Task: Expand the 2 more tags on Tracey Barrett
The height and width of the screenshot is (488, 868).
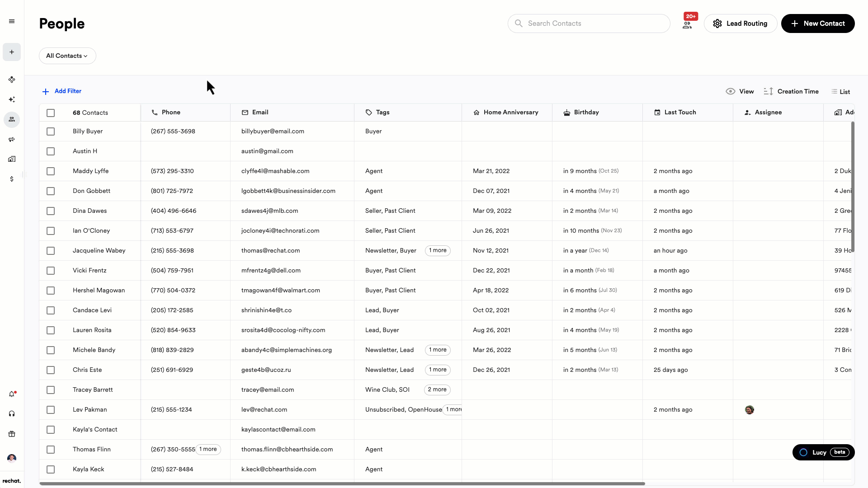Action: tap(437, 389)
